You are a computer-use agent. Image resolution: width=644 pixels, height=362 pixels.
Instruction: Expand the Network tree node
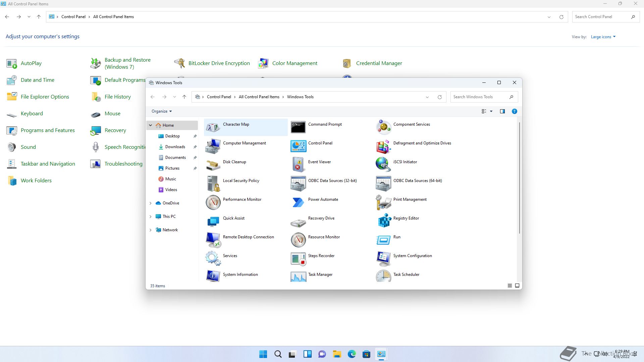pyautogui.click(x=151, y=230)
